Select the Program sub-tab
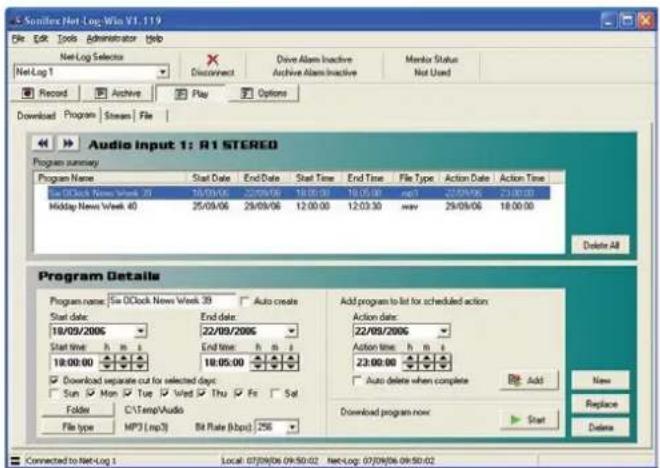This screenshot has width=660, height=468. coord(80,114)
